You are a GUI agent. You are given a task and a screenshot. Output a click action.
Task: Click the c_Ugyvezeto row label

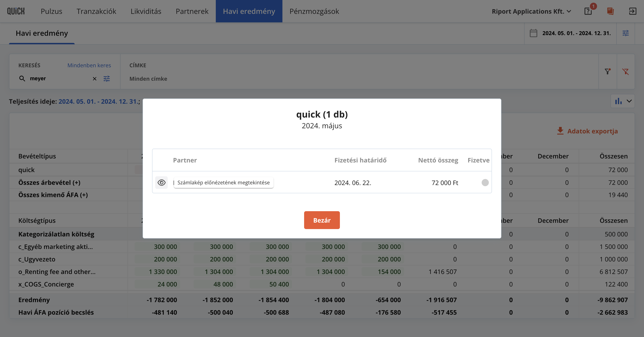(37, 259)
